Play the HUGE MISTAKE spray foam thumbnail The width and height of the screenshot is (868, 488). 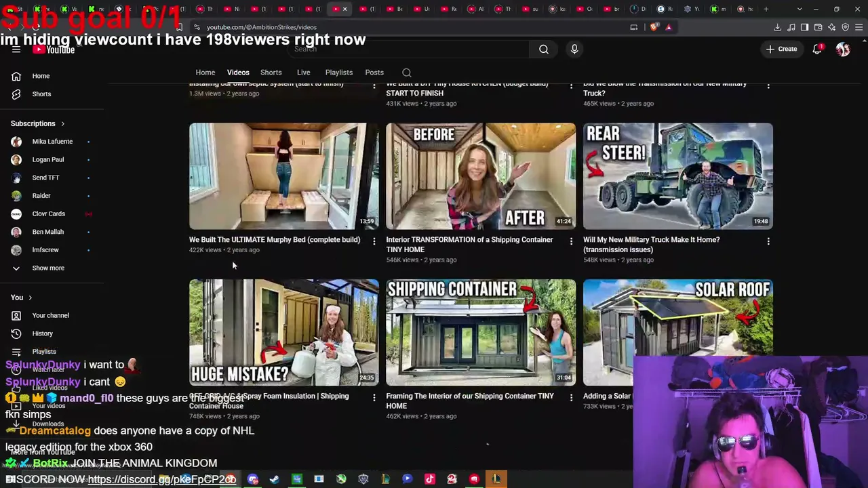(x=284, y=332)
